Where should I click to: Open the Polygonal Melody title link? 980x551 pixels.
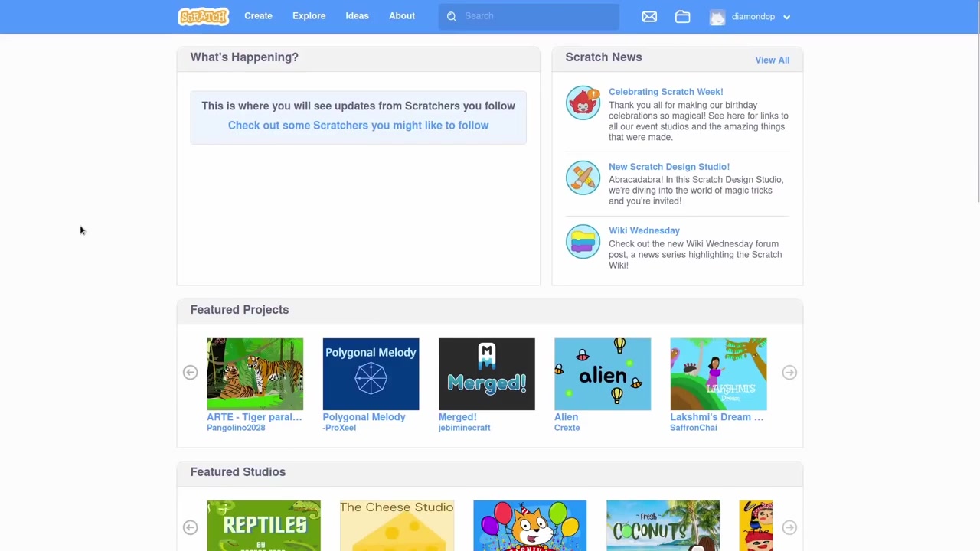[364, 417]
